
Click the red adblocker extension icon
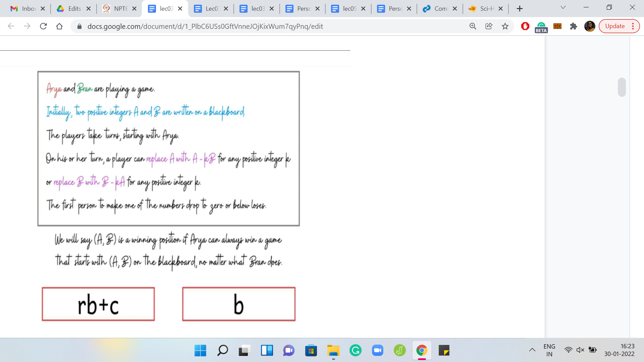coord(525,26)
